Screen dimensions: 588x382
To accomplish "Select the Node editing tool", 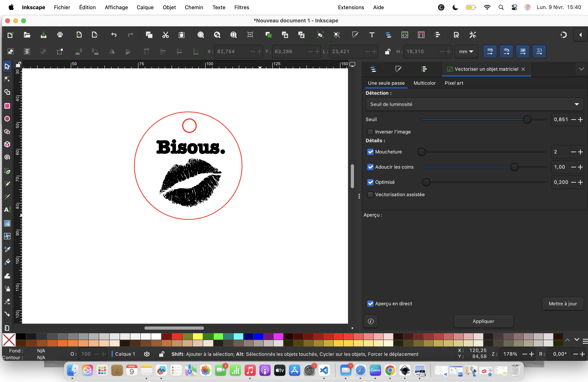I will (7, 79).
